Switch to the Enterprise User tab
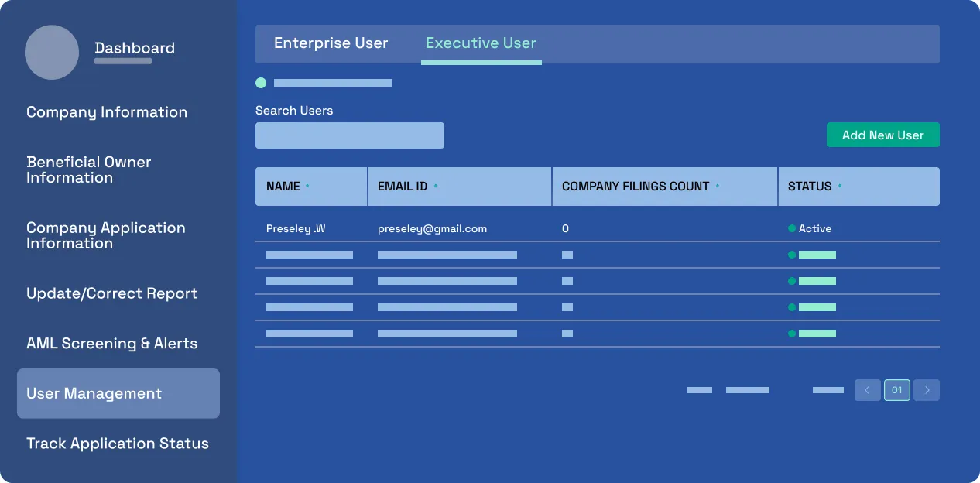 [331, 43]
